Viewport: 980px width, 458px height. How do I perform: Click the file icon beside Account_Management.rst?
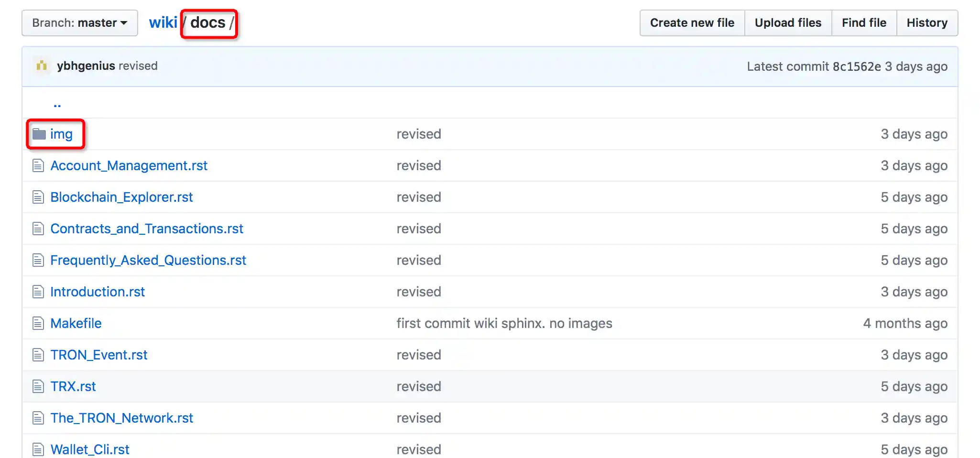pyautogui.click(x=38, y=166)
